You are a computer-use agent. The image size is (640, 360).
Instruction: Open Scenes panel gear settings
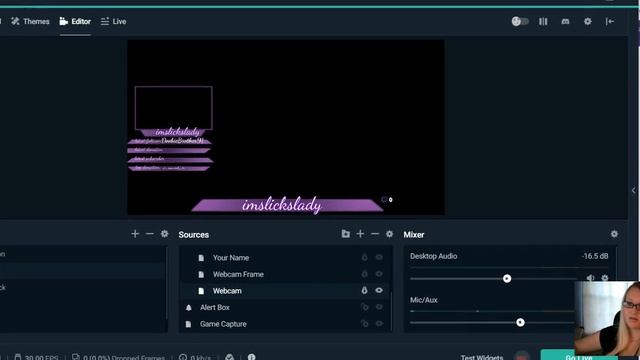pos(164,234)
